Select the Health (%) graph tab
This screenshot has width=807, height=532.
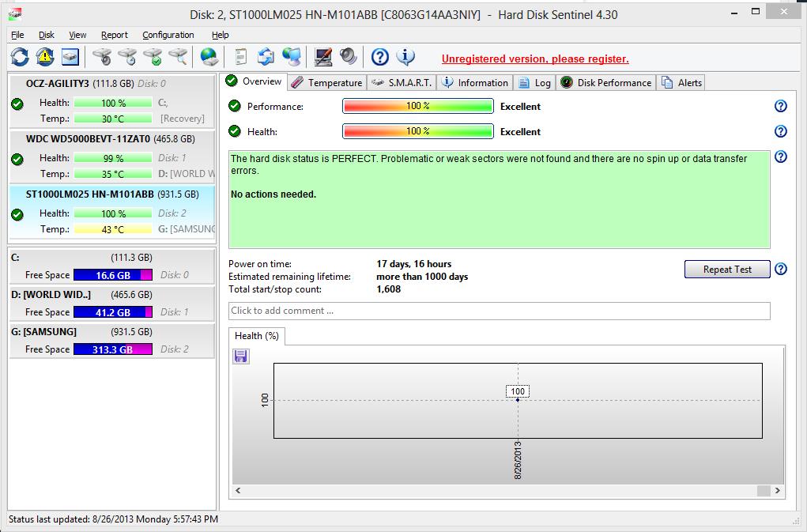[x=257, y=336]
